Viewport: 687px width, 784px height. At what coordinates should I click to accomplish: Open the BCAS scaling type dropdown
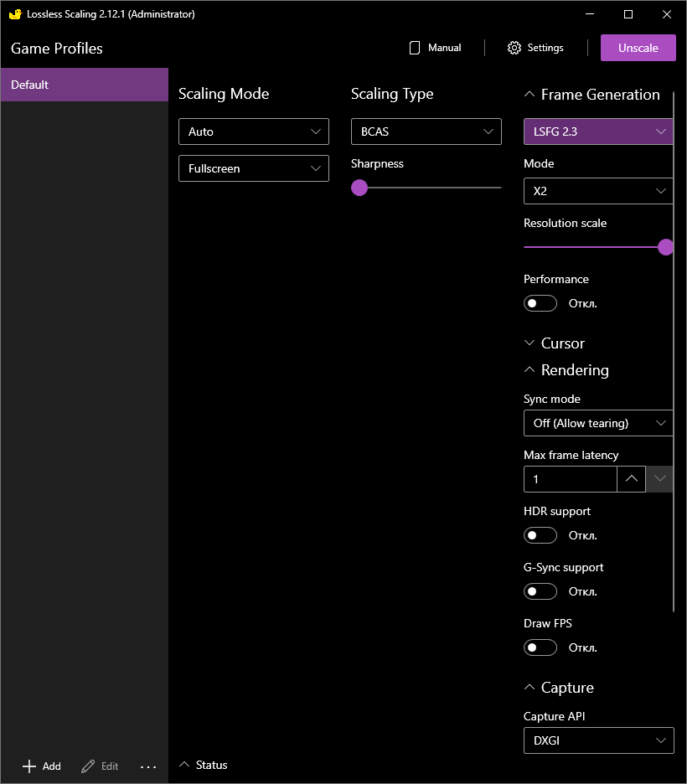click(426, 132)
